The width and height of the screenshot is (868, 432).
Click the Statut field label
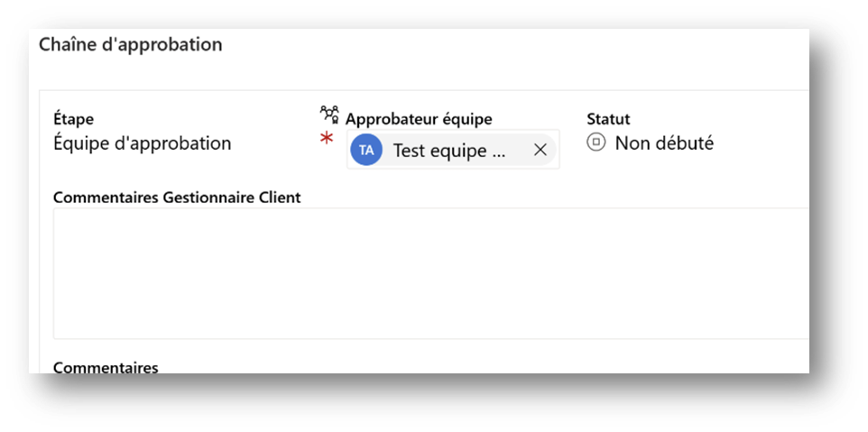608,119
